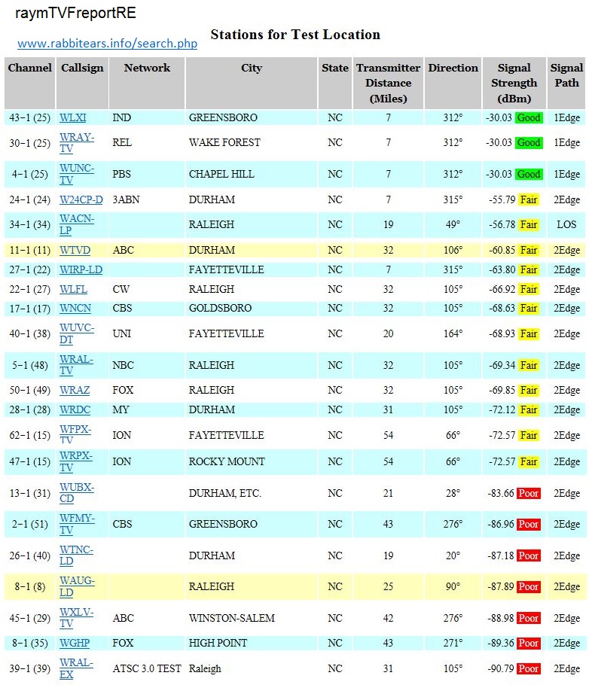Open the WRAL-EX ATSC 3.0 test link
The height and width of the screenshot is (700, 589).
tap(77, 668)
